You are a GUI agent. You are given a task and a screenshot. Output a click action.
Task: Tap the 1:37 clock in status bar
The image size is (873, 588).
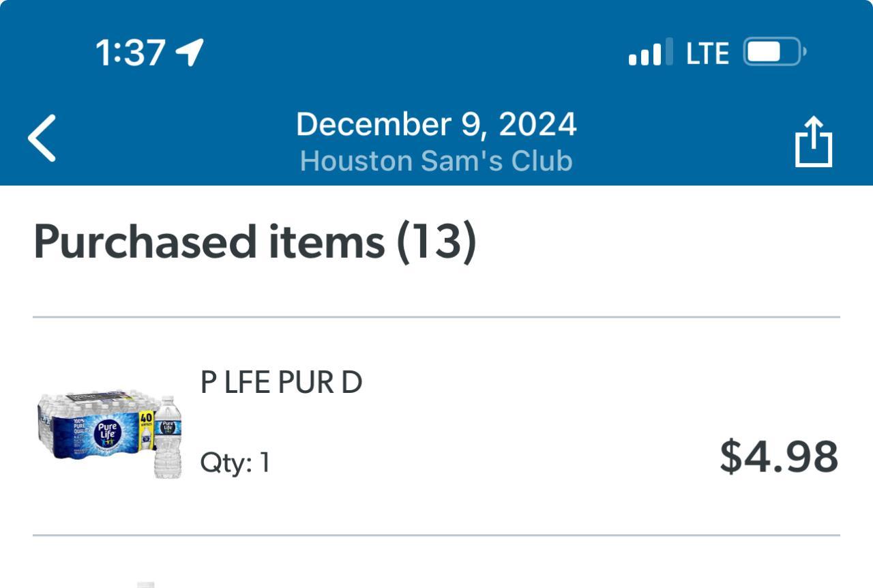coord(130,53)
